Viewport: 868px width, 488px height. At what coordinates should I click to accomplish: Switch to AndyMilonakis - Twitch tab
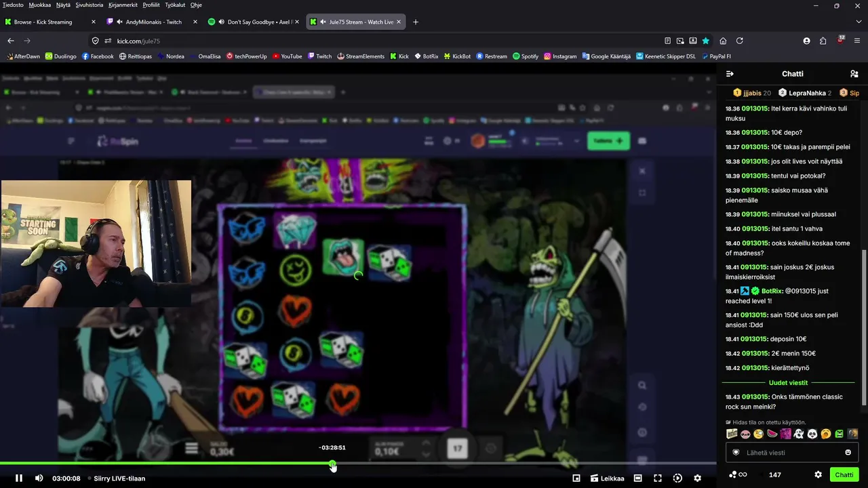(x=152, y=22)
